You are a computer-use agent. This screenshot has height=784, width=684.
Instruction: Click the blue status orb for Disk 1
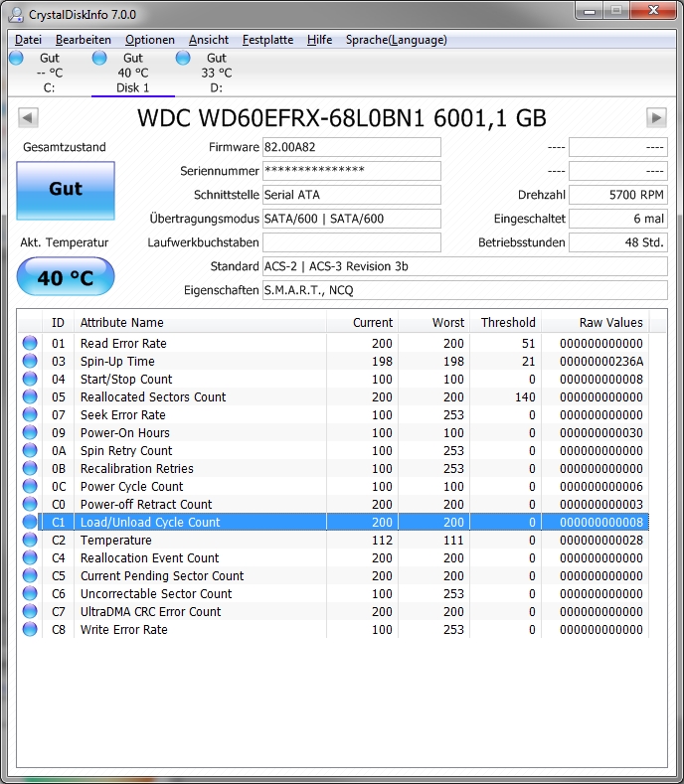[99, 58]
